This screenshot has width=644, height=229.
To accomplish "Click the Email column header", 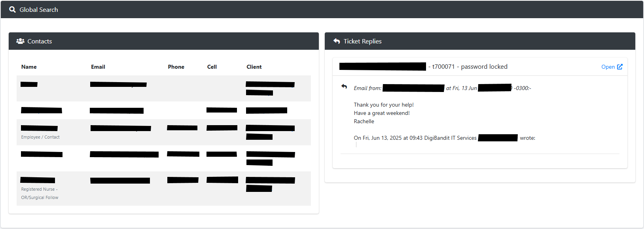I will tap(98, 67).
